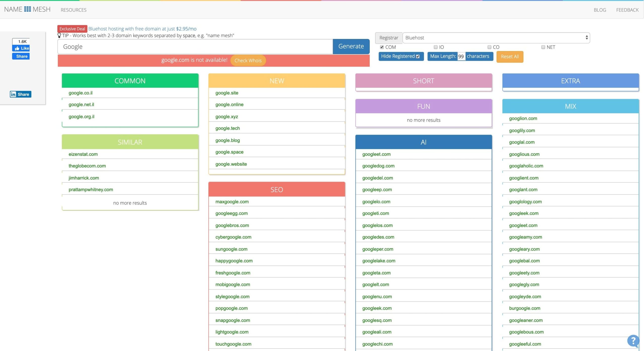Open the RESOURCES menu
644x351 pixels.
tap(73, 10)
